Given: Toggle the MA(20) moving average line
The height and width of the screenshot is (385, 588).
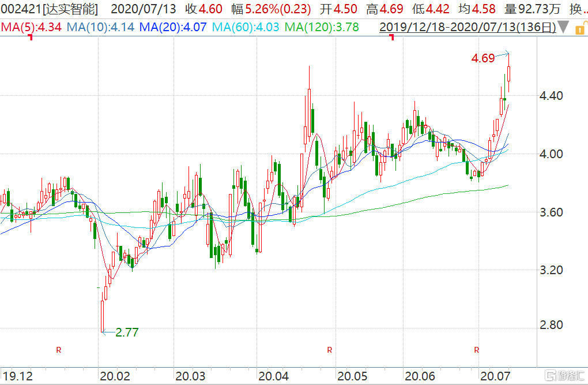Looking at the screenshot, I should pyautogui.click(x=175, y=27).
